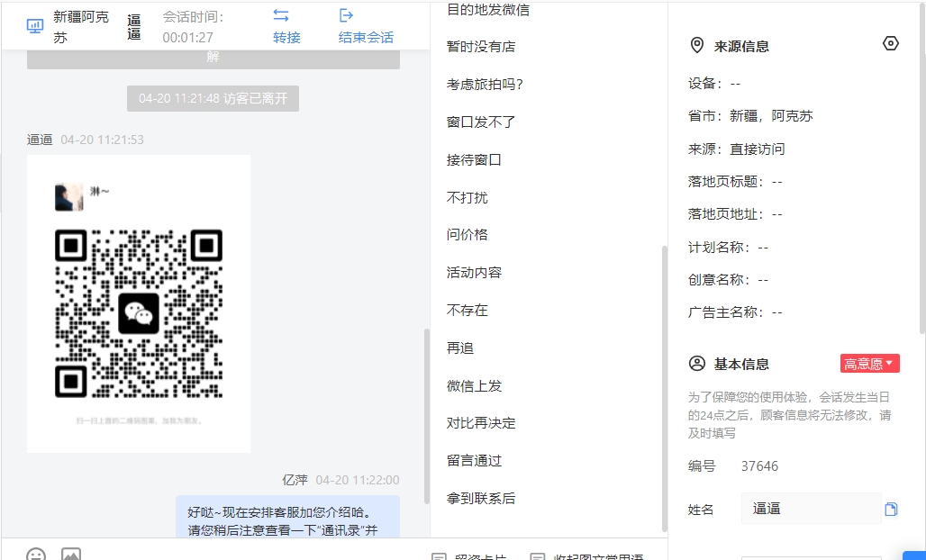Click the 设备 row in 来源信息
This screenshot has height=560, width=926.
point(714,84)
